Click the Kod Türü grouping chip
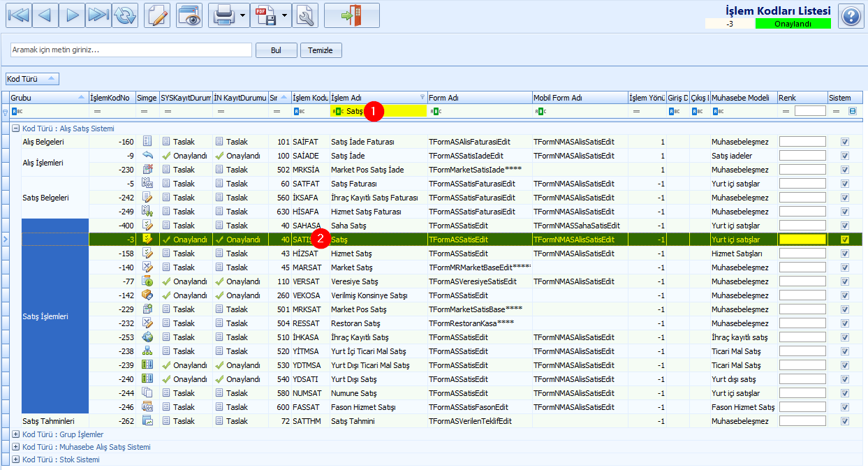 (x=32, y=79)
